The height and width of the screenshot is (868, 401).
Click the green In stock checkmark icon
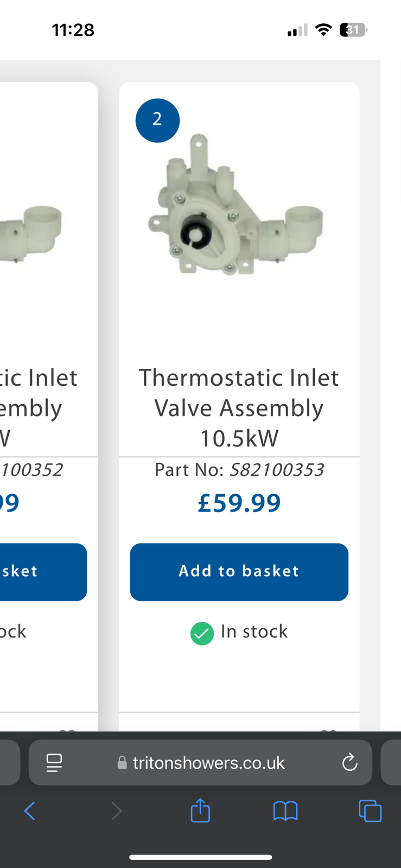[x=202, y=633]
